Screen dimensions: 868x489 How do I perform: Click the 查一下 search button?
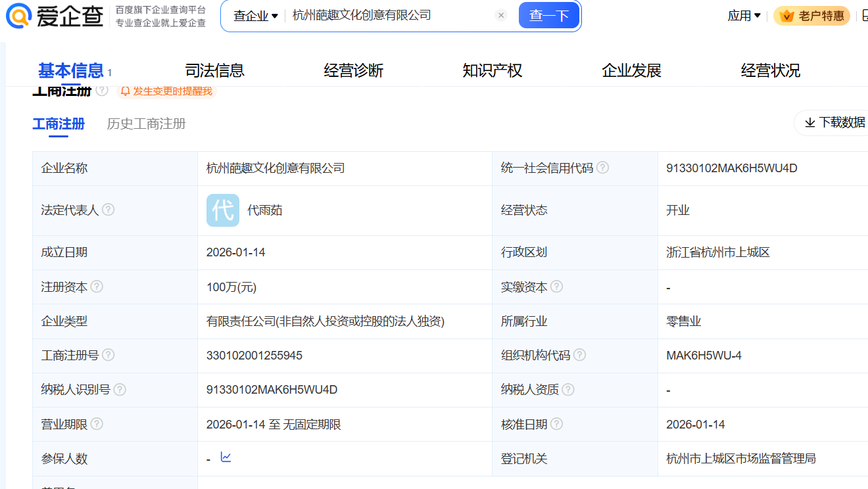click(548, 15)
